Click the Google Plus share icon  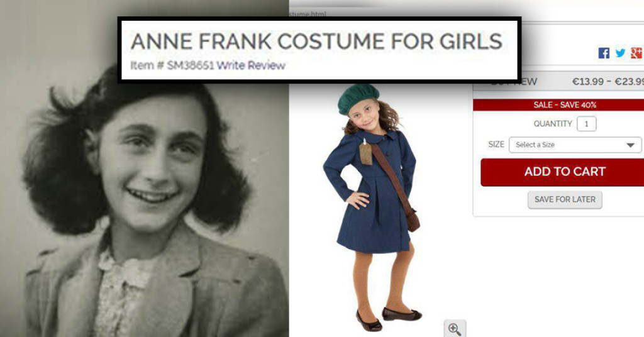636,53
